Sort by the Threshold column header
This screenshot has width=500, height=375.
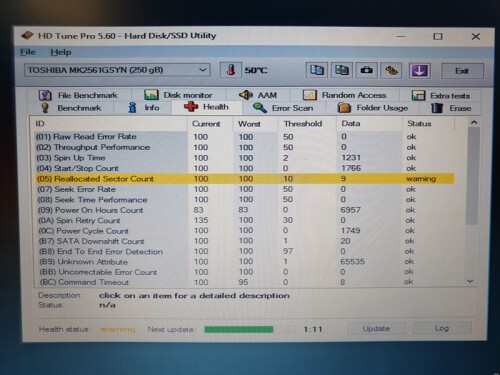[x=303, y=124]
